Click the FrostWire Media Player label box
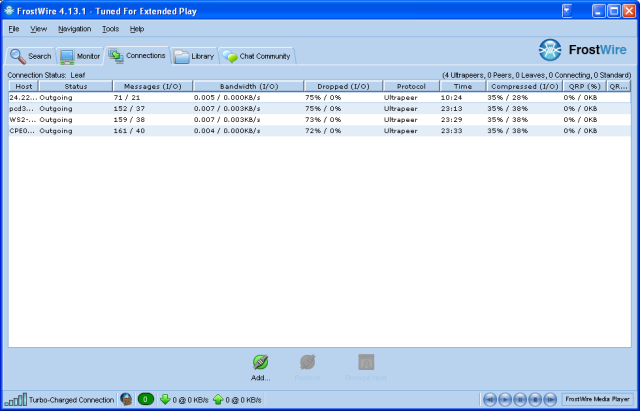 pyautogui.click(x=597, y=399)
